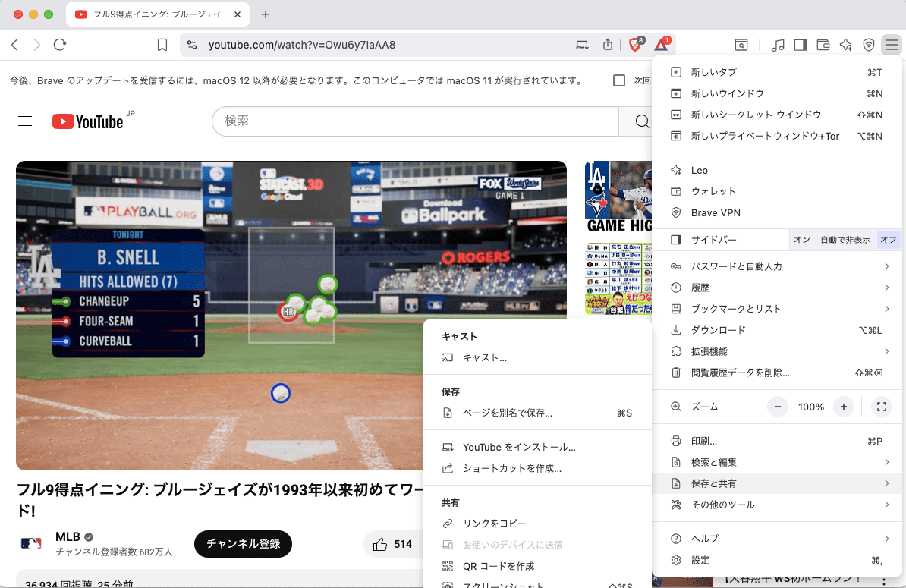Decrease zoom with minus button
Image resolution: width=906 pixels, height=588 pixels.
point(778,407)
